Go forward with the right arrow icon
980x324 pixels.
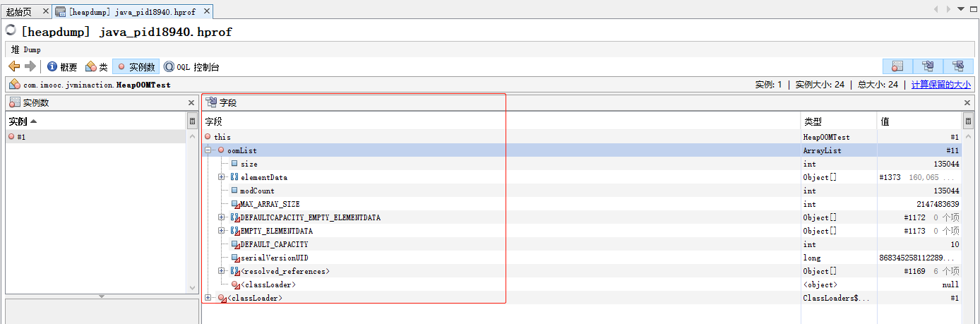coord(30,66)
